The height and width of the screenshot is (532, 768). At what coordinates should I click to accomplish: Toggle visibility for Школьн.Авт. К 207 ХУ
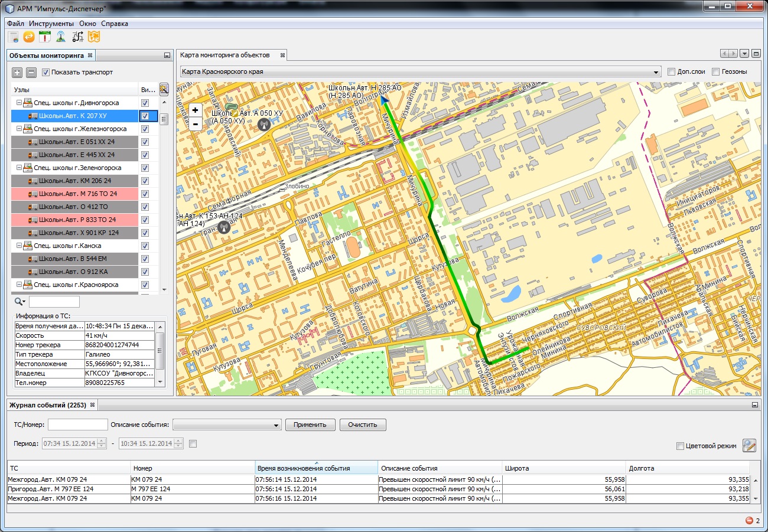click(x=145, y=116)
